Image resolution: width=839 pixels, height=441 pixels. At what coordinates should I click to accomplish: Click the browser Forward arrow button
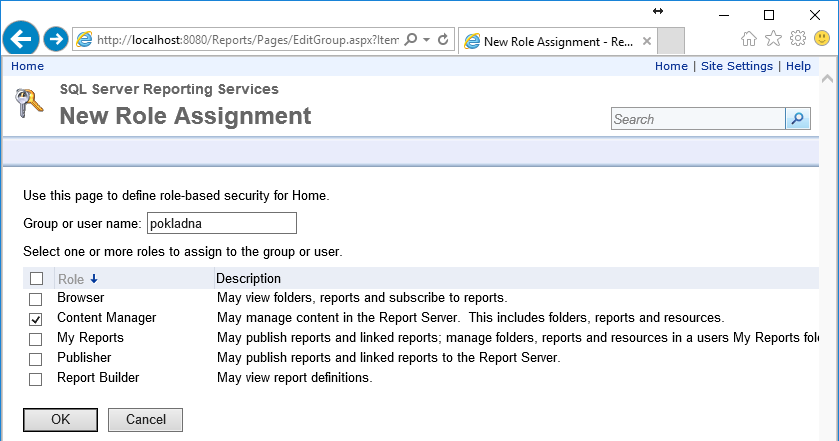coord(57,39)
